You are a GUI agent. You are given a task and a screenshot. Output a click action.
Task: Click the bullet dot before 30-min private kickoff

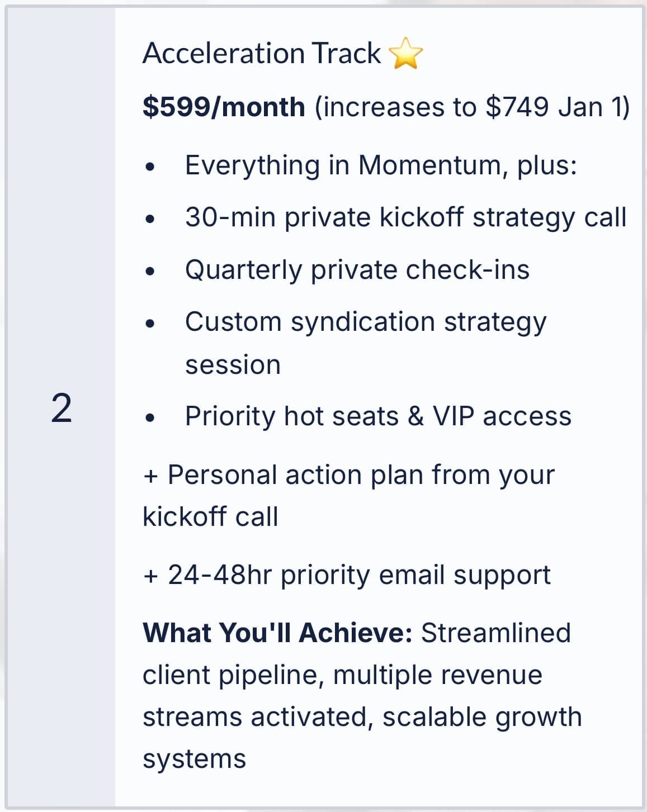(149, 219)
